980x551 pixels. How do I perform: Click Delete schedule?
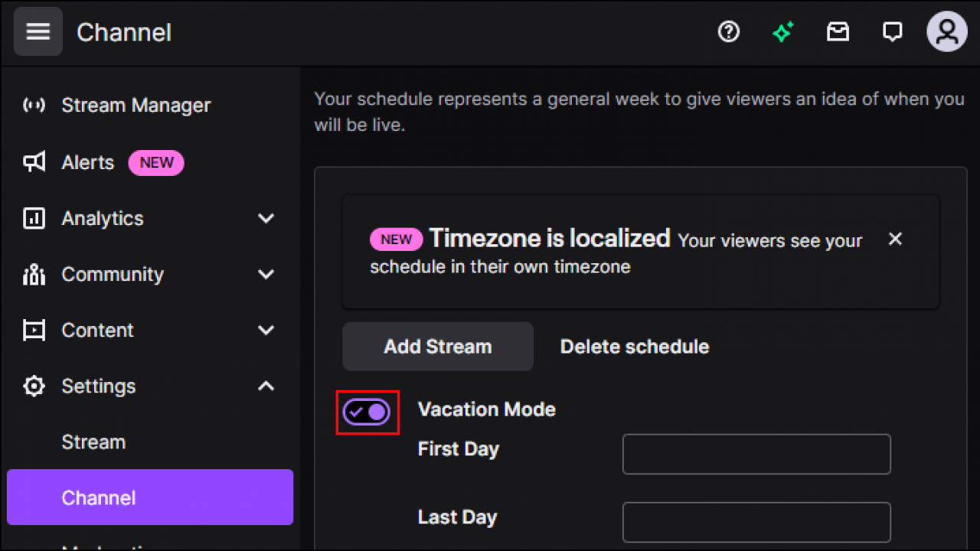pos(634,346)
